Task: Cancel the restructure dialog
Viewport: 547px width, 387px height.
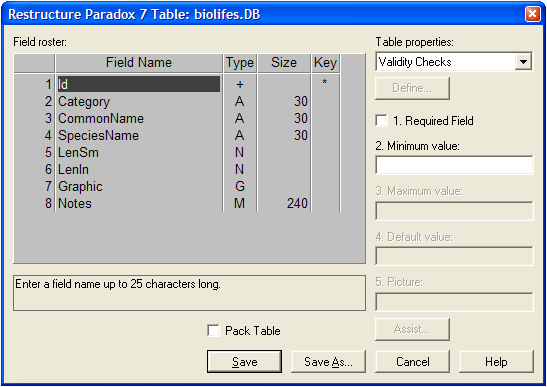Action: [412, 362]
